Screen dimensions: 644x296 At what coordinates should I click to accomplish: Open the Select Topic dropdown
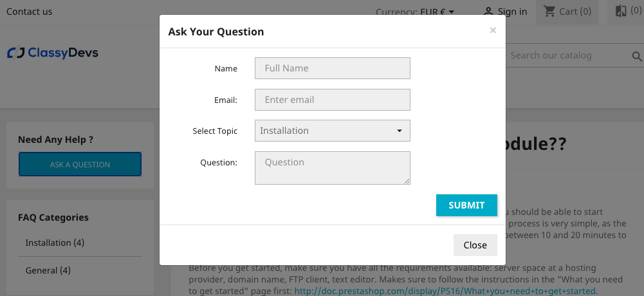(x=333, y=131)
